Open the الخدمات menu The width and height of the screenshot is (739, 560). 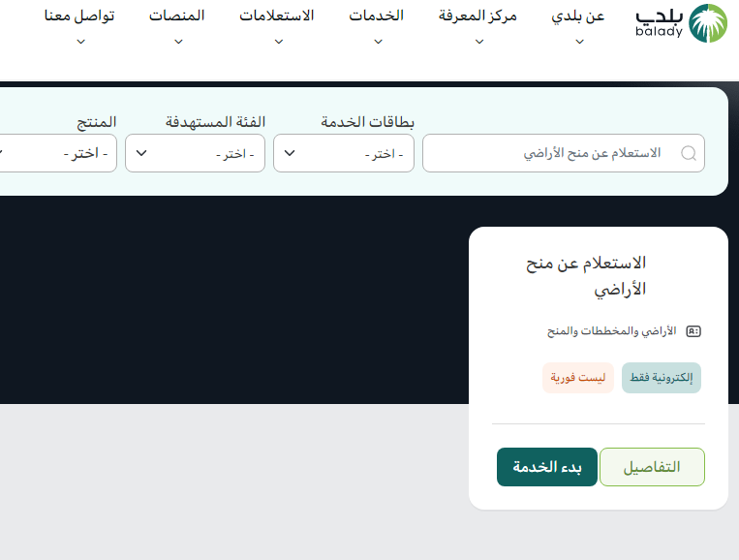[x=376, y=16]
